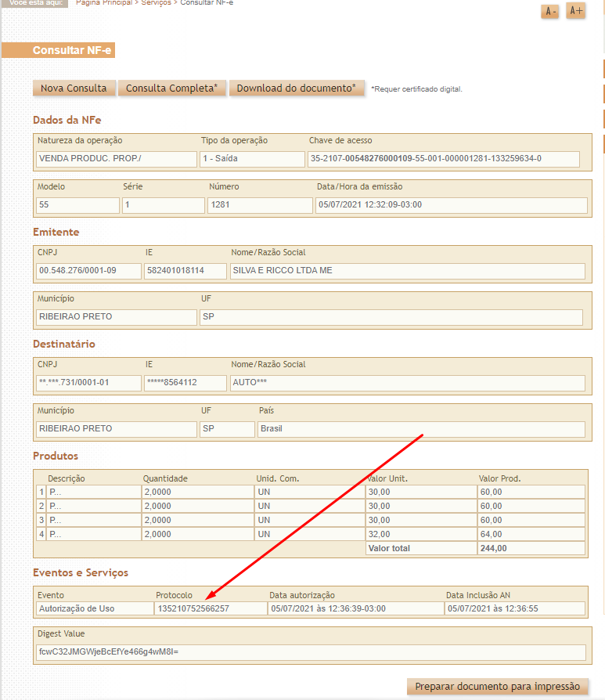Click product row 1 quantity 2,0000

click(x=197, y=492)
